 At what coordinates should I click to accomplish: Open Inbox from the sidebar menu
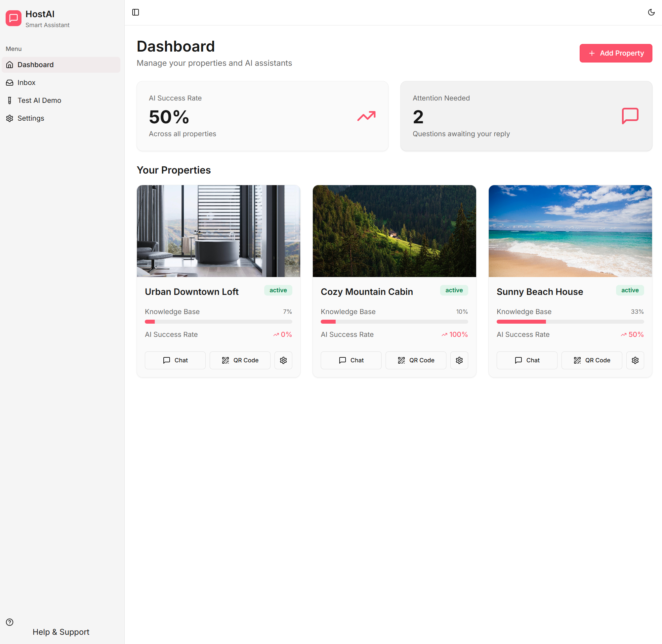[x=26, y=83]
